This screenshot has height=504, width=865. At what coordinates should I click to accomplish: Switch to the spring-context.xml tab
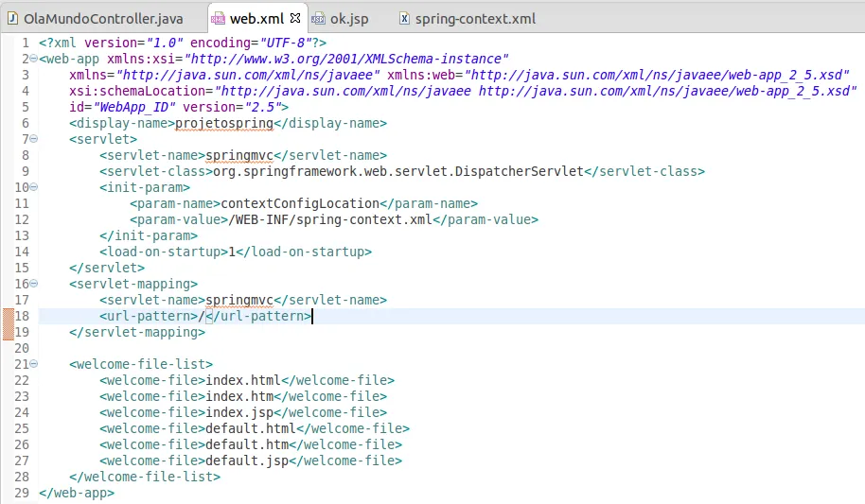click(475, 19)
